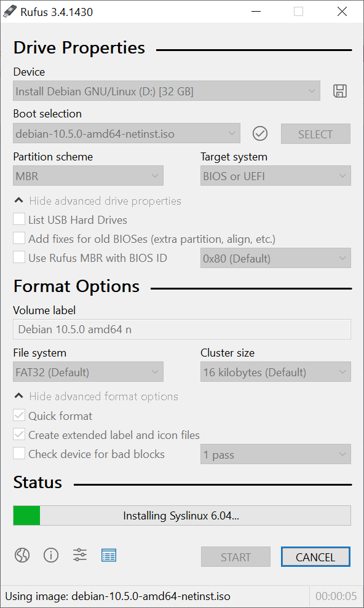Open the Partition scheme MBR dropdown
This screenshot has height=608, width=364.
pyautogui.click(x=88, y=176)
